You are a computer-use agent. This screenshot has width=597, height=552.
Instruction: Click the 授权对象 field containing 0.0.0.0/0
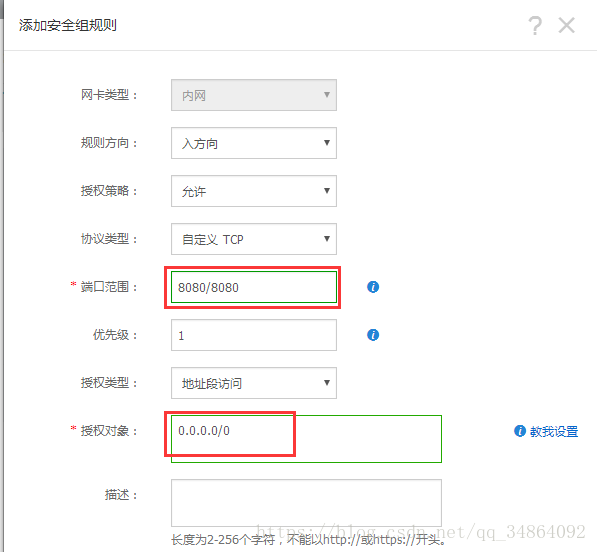coord(306,439)
